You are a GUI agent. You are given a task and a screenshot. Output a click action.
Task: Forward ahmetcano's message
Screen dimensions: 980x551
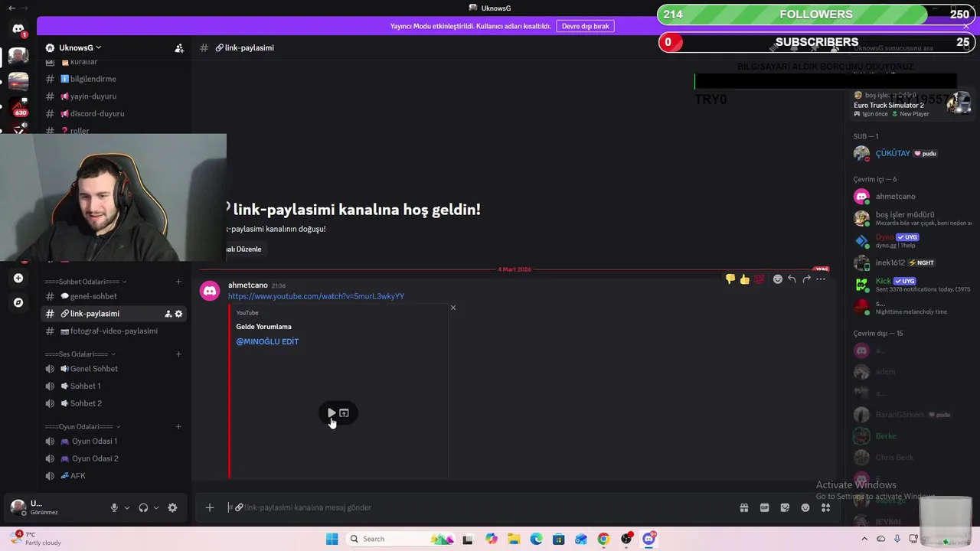(806, 279)
